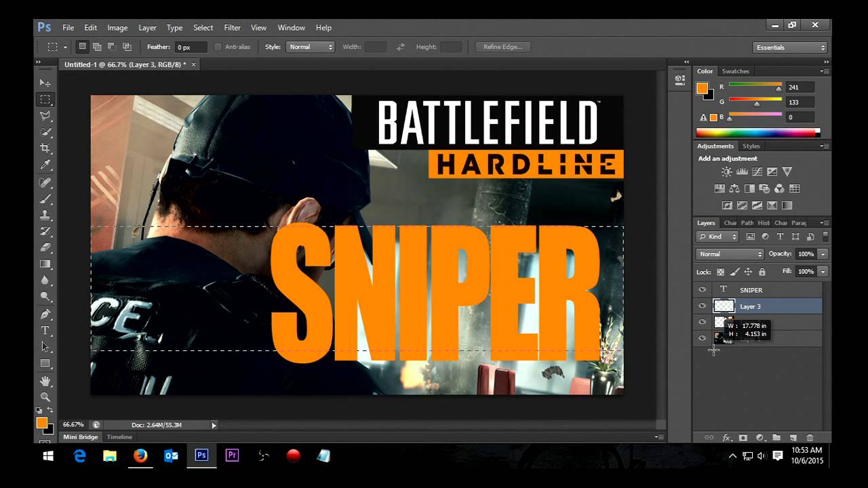Hide the SNIPER text layer

tap(703, 289)
